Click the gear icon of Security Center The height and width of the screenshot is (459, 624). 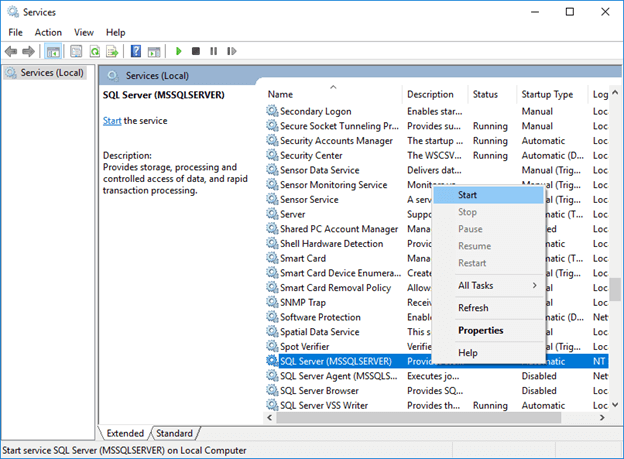(272, 155)
